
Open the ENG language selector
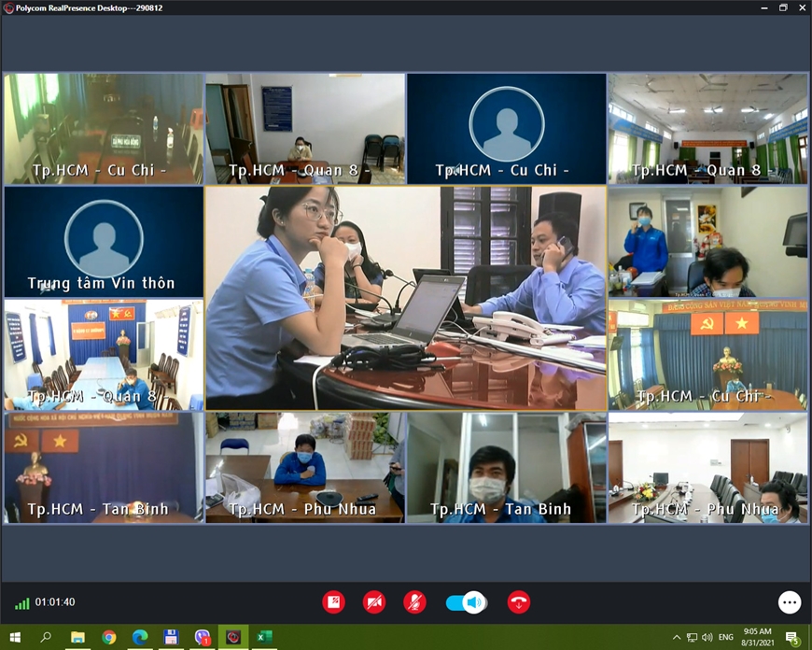point(724,638)
